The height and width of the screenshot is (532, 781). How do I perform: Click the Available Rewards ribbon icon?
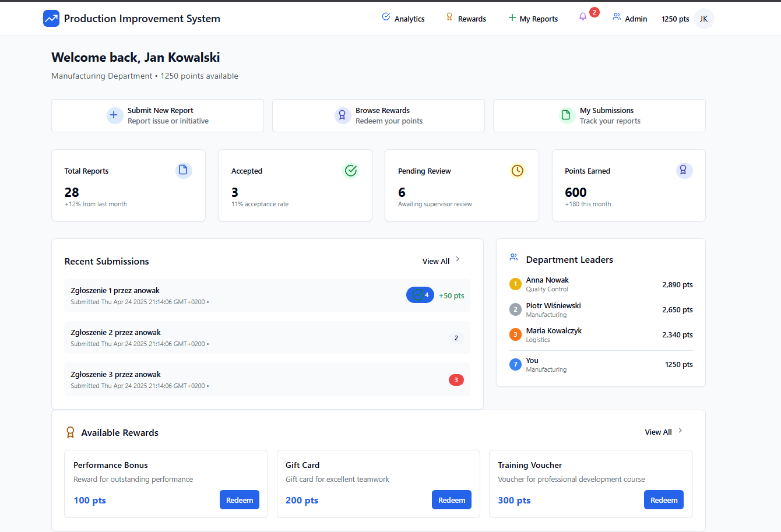[x=71, y=432]
